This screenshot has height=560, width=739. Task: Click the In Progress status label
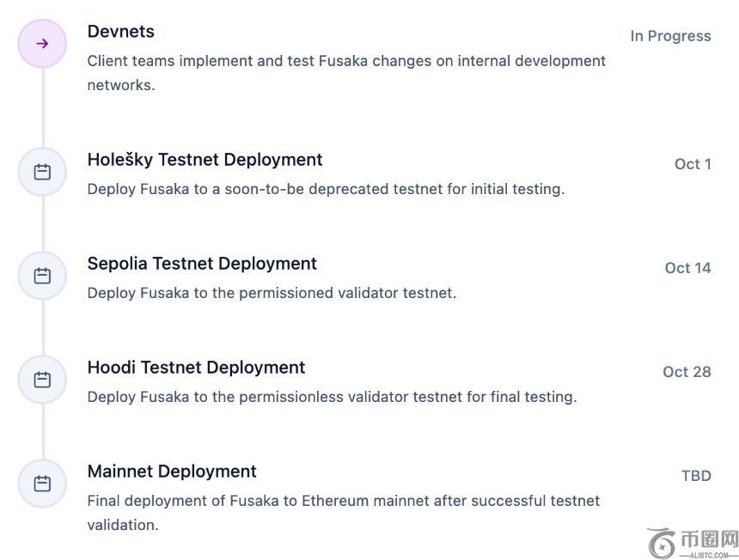(x=670, y=36)
